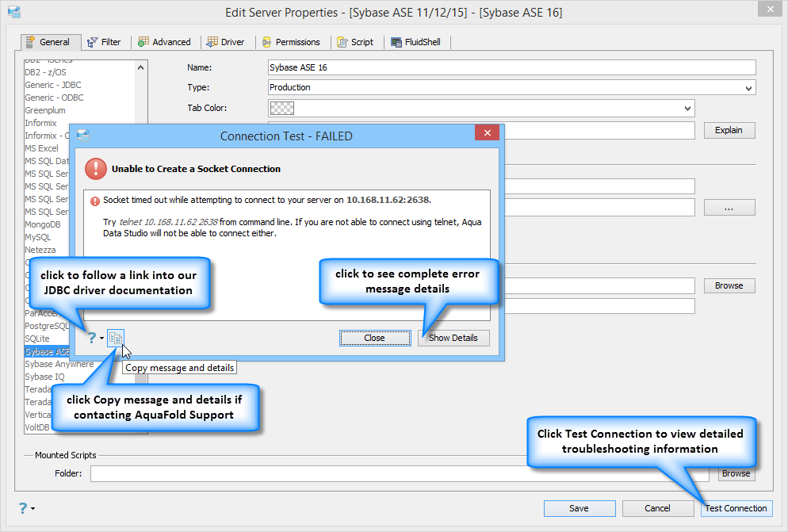
Task: Go to the Permissions tab
Action: pyautogui.click(x=292, y=42)
